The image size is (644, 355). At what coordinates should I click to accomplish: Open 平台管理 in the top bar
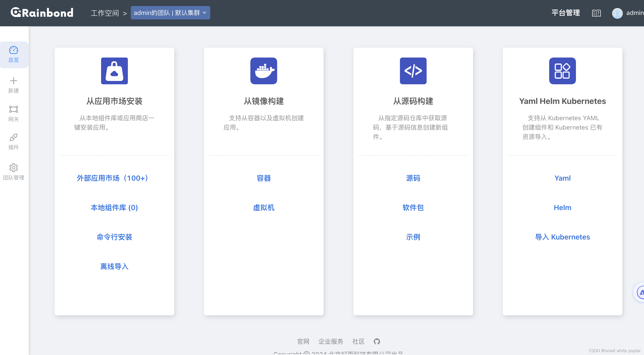click(565, 13)
